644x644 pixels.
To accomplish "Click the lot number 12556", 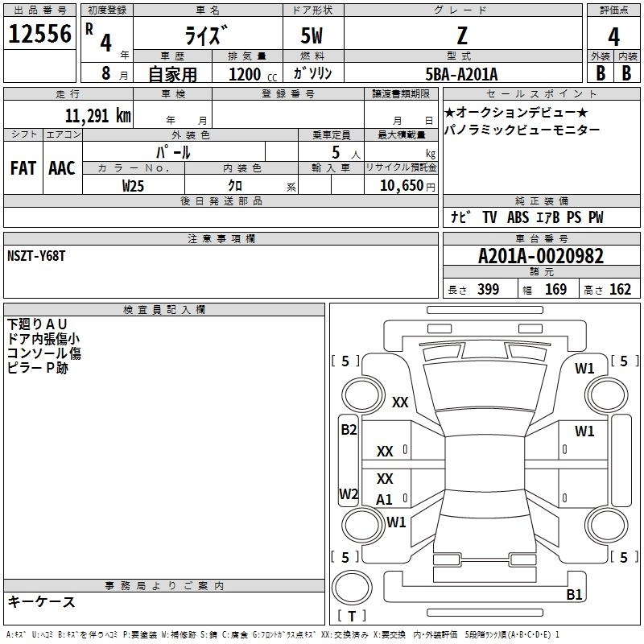I will coord(39,34).
